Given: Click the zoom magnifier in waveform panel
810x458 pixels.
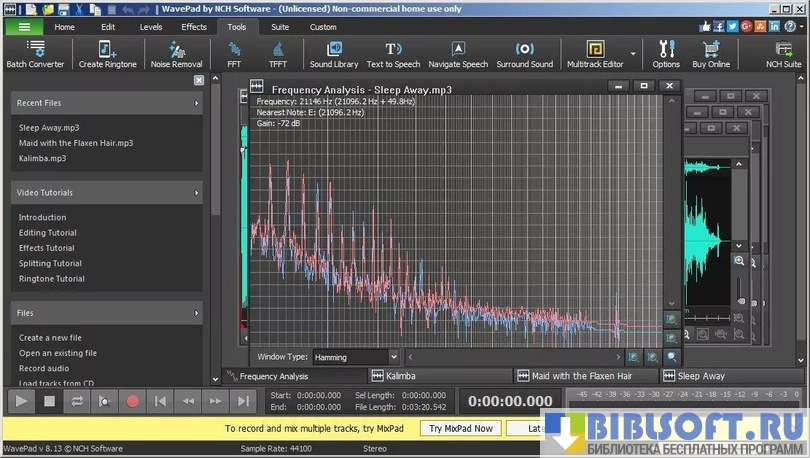Looking at the screenshot, I should tap(739, 261).
